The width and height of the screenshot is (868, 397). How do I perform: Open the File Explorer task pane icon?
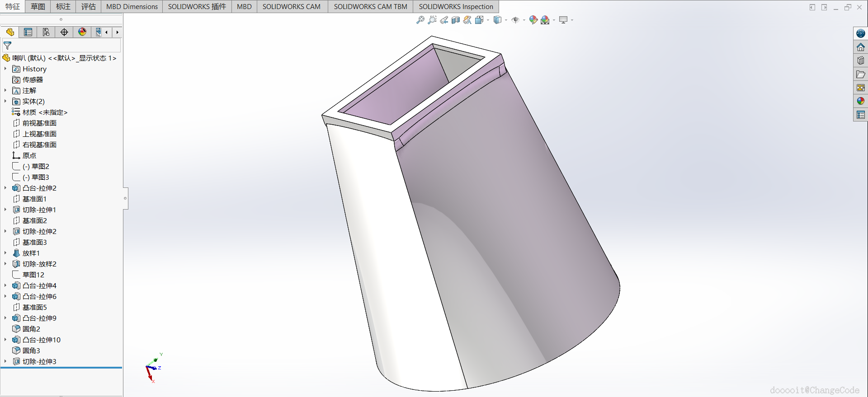[860, 74]
